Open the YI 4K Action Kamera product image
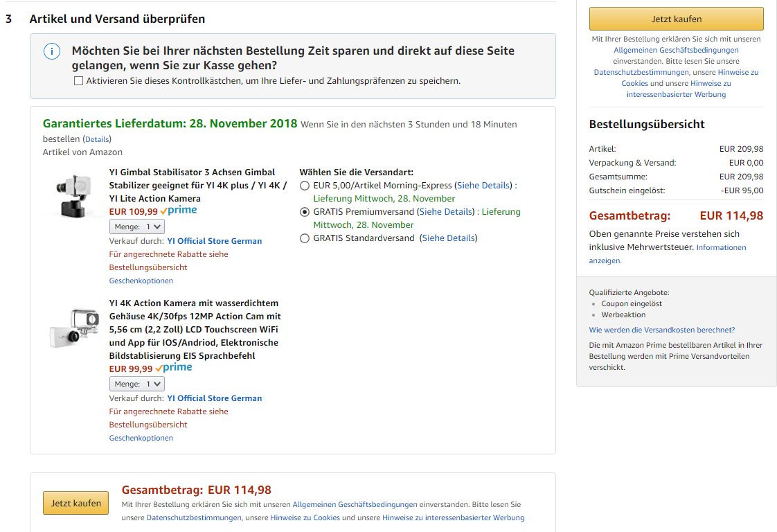777x532 pixels. tap(73, 328)
